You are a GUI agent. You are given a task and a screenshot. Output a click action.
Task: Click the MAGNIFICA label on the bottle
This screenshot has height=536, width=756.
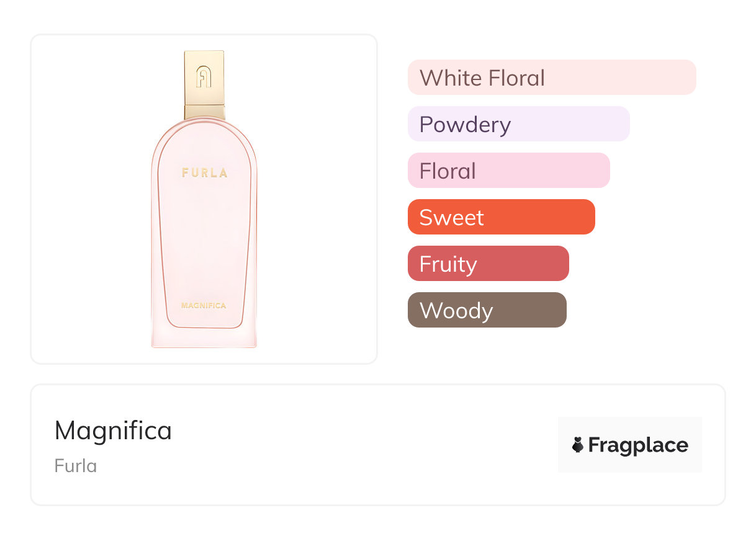pos(204,305)
